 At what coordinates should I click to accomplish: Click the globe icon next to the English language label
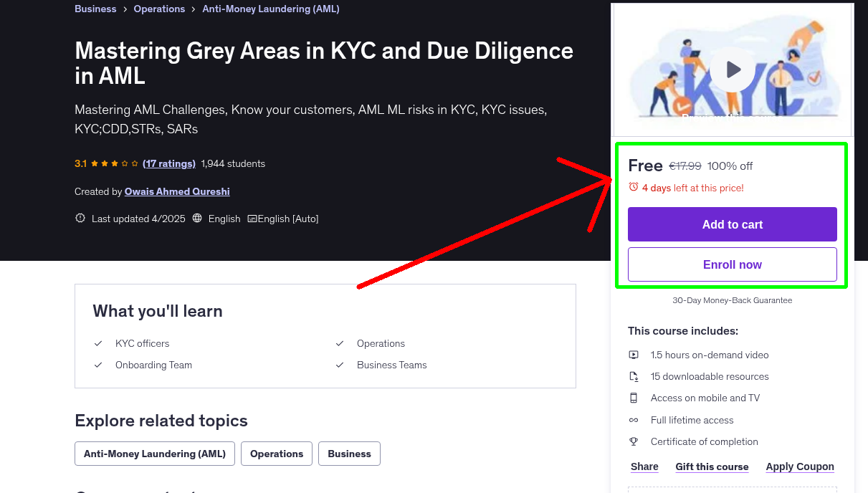coord(197,218)
